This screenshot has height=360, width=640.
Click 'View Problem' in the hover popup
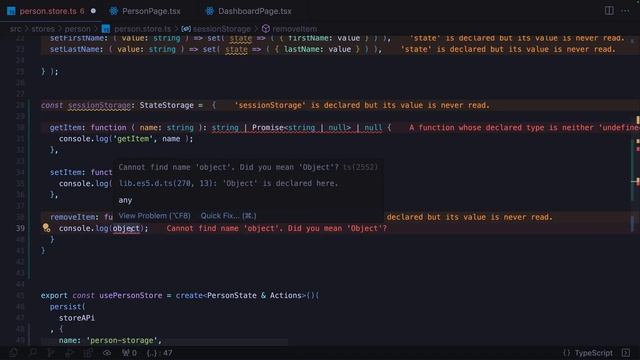tap(154, 216)
